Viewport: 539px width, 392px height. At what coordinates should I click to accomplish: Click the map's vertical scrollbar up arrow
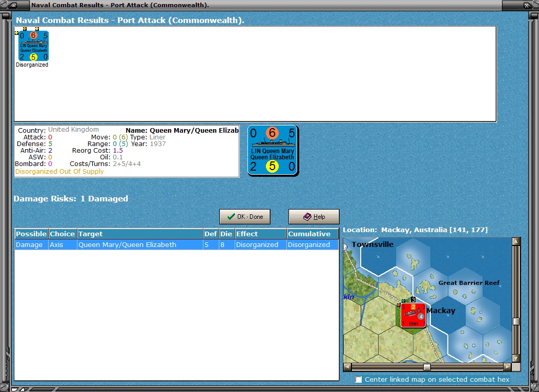pos(515,241)
